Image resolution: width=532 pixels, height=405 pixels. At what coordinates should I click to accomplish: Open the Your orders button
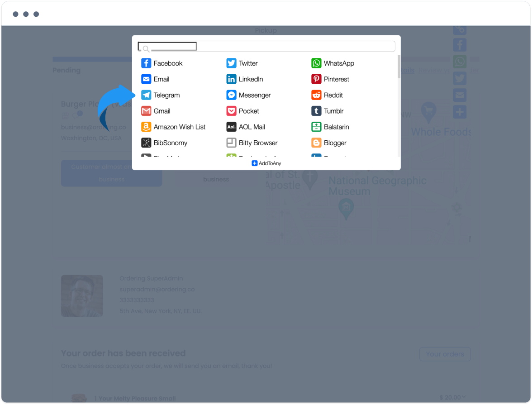click(x=445, y=354)
